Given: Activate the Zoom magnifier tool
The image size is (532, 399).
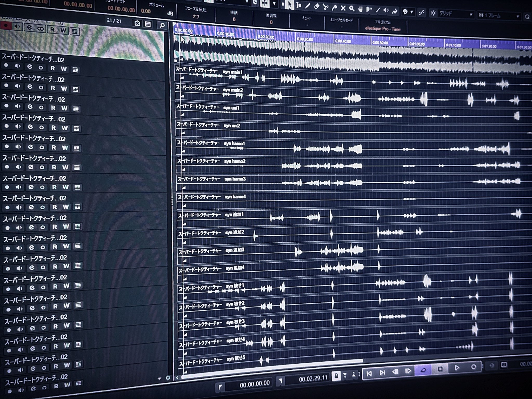Looking at the screenshot, I should tap(352, 9).
